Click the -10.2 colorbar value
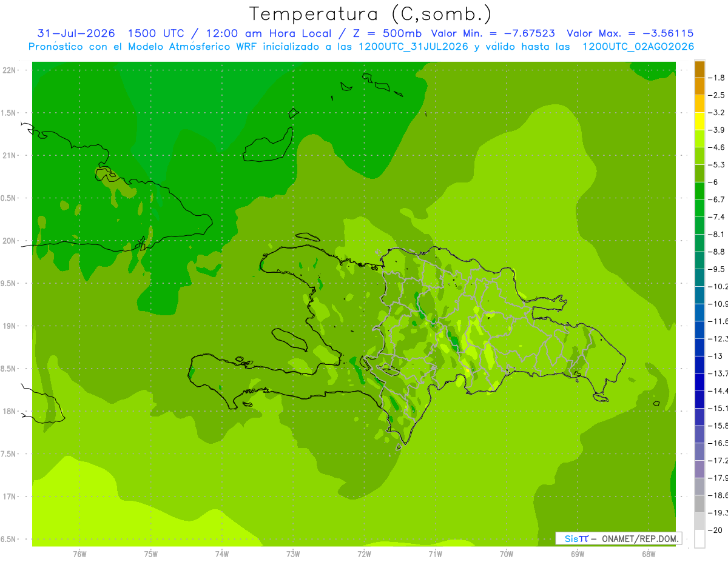Image resolution: width=728 pixels, height=562 pixels. (x=718, y=287)
